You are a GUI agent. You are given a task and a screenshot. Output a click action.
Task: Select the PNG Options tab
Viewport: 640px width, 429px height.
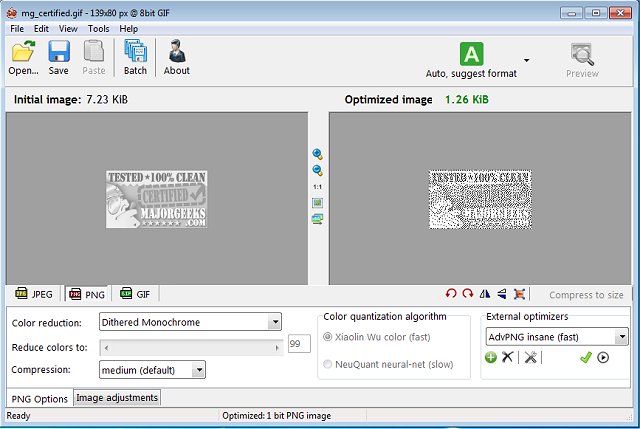[40, 399]
